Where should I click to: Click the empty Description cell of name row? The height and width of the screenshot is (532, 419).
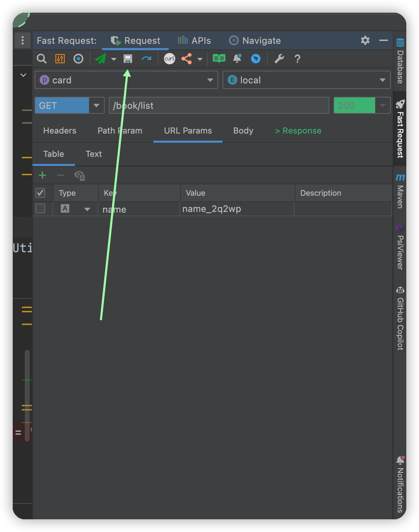tap(343, 209)
